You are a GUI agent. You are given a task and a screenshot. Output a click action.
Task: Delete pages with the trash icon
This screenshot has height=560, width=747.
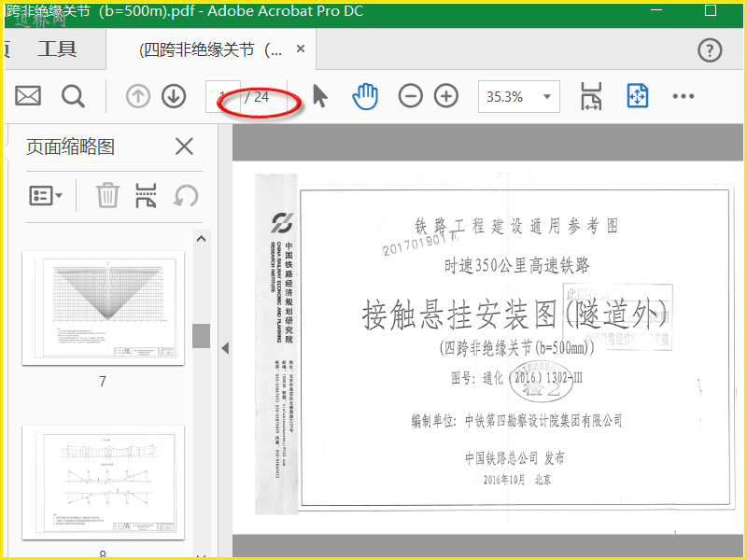[x=107, y=195]
